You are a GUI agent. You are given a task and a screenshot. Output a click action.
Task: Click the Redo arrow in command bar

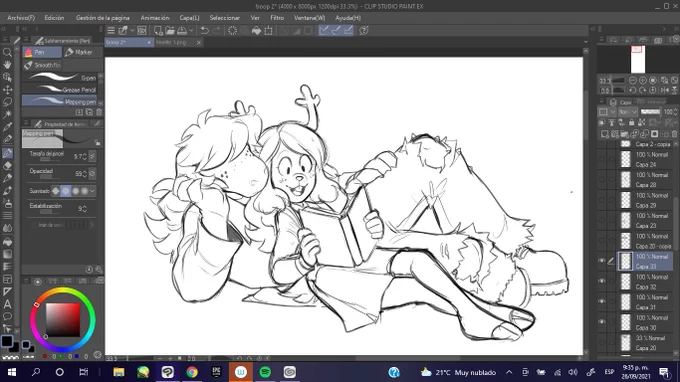click(x=216, y=30)
